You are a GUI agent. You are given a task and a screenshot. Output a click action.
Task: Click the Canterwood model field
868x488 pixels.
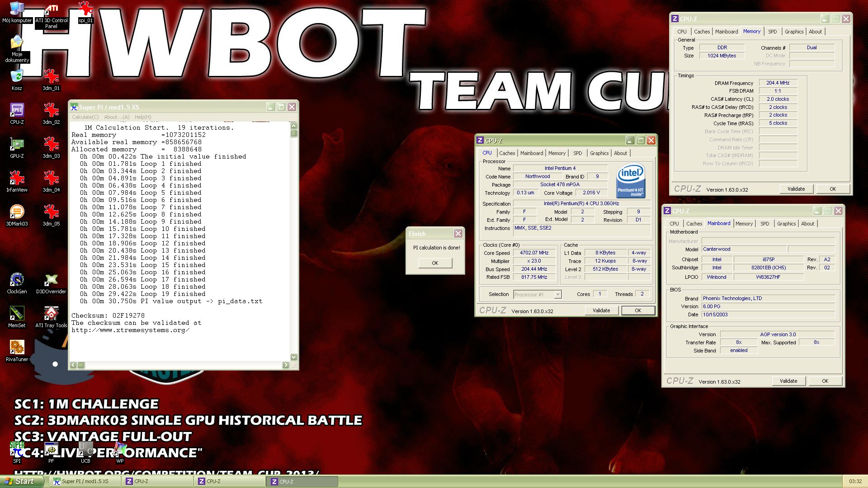point(744,249)
